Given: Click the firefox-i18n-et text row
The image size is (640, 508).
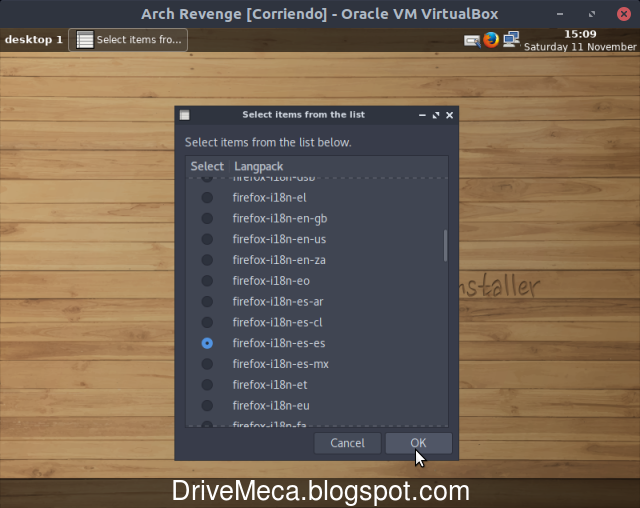Looking at the screenshot, I should 270,385.
